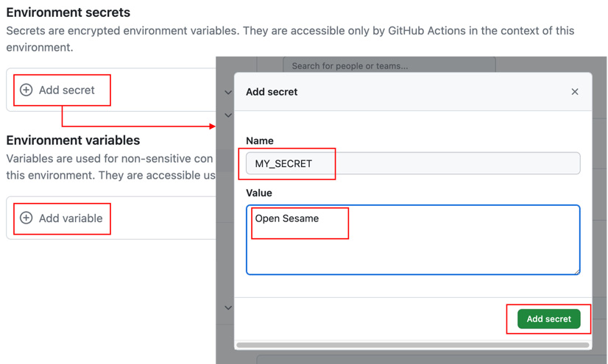Click the plus icon beside Add variable
The height and width of the screenshot is (364, 608).
click(x=26, y=218)
